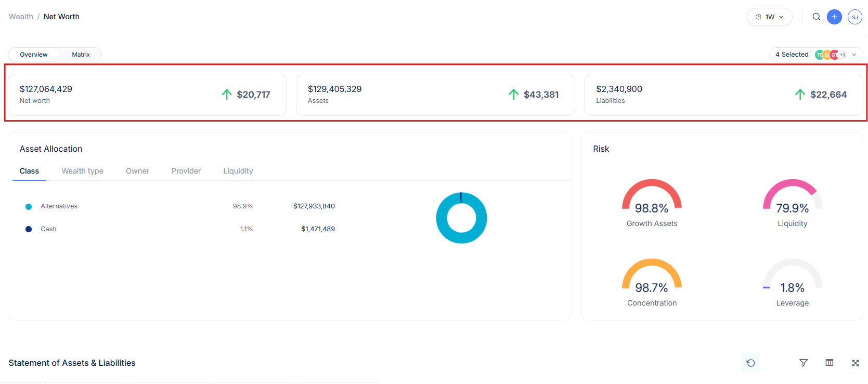Switch to the Overview view toggle
This screenshot has width=868, height=384.
(x=34, y=55)
